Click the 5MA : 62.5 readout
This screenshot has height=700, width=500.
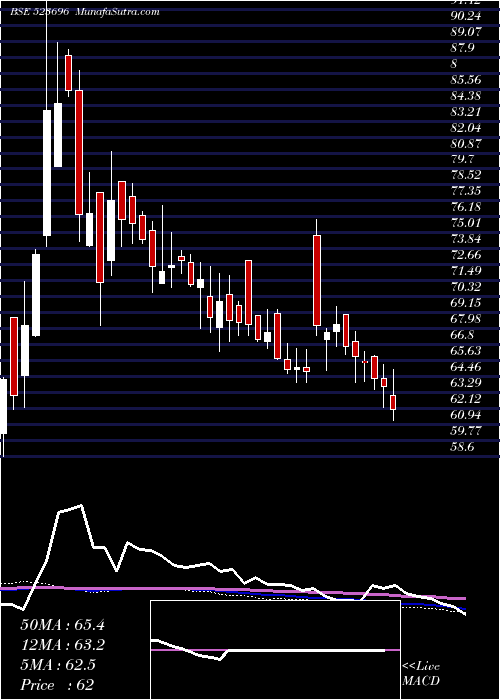pyautogui.click(x=58, y=665)
